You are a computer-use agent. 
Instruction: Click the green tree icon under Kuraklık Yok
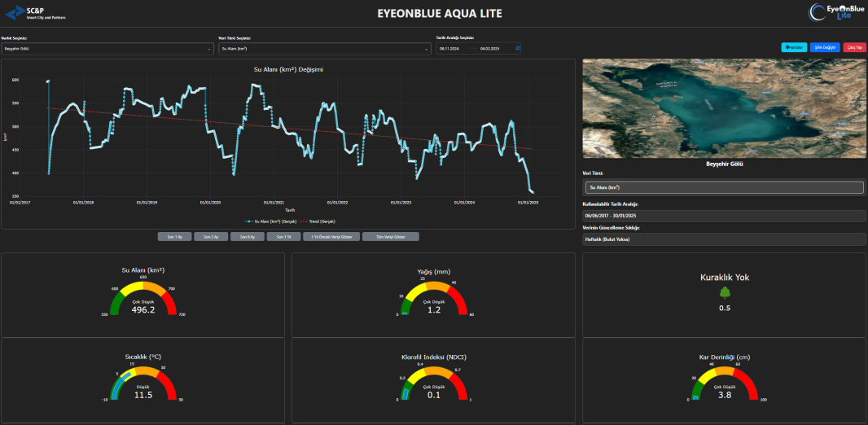tap(725, 293)
